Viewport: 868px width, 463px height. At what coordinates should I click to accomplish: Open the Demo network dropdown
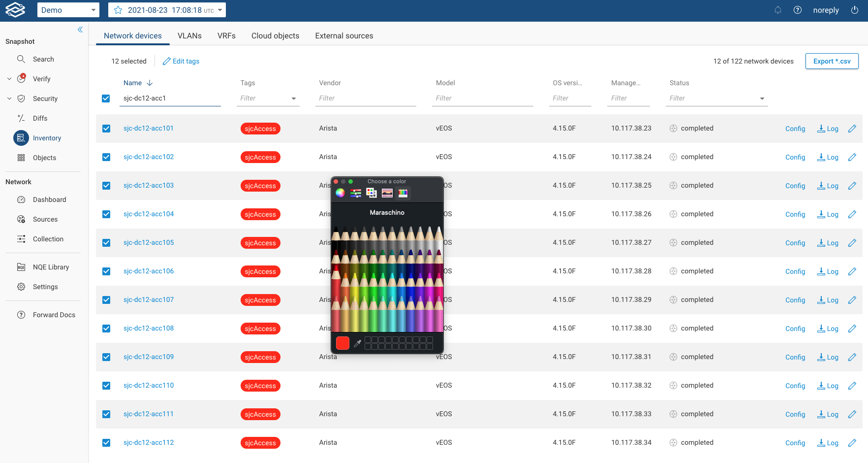point(68,10)
